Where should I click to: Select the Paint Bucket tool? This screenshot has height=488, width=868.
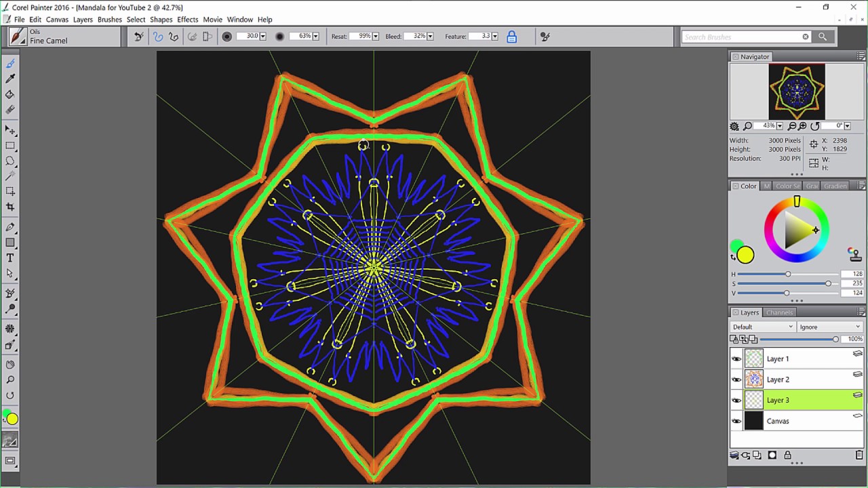click(x=10, y=94)
